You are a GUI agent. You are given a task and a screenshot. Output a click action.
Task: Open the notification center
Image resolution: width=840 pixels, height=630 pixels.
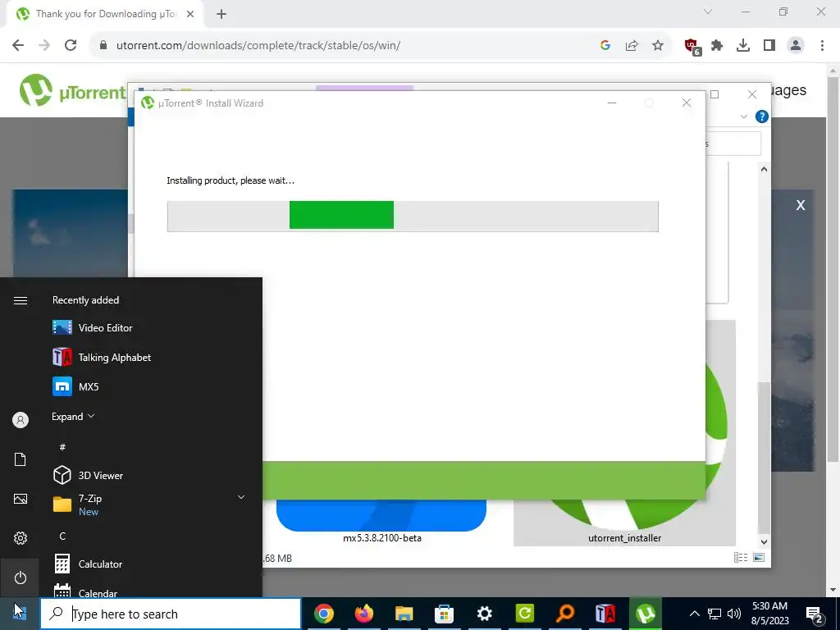(814, 614)
